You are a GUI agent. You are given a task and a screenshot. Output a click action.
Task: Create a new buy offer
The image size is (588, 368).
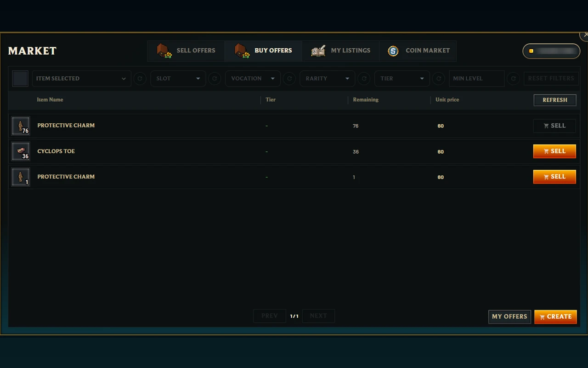tap(555, 316)
